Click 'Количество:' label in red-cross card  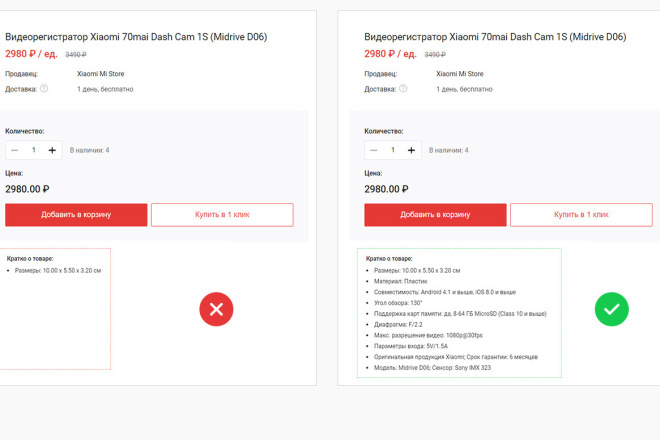[x=24, y=131]
